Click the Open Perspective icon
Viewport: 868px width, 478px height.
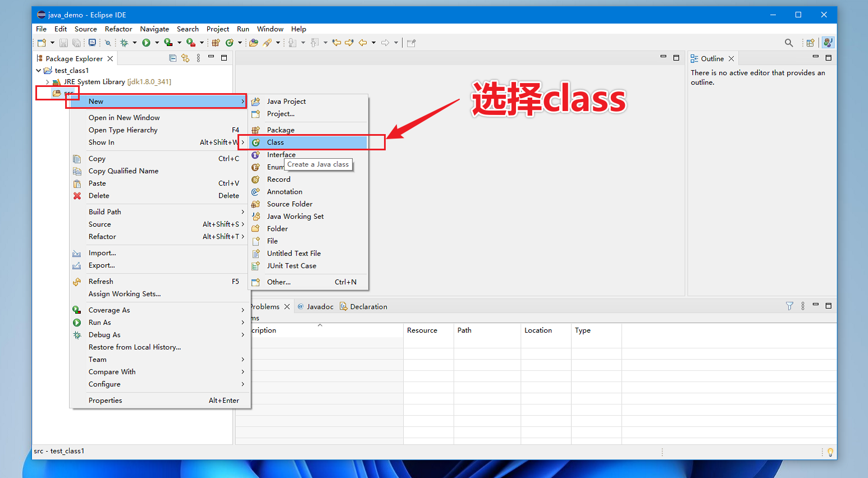[810, 43]
